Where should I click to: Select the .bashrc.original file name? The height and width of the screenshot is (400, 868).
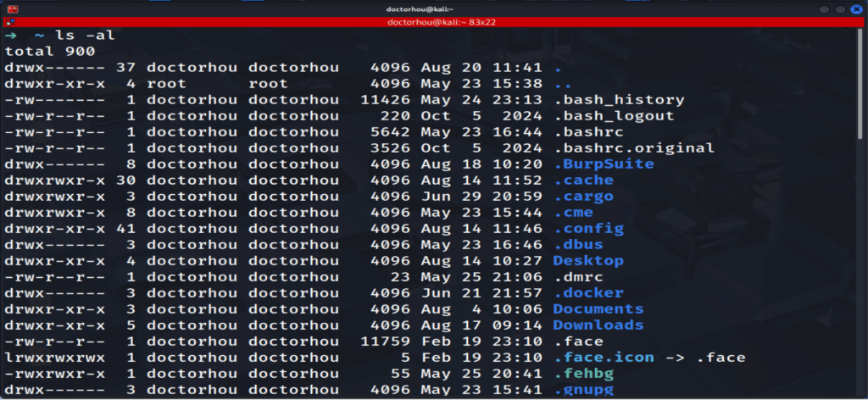[634, 148]
